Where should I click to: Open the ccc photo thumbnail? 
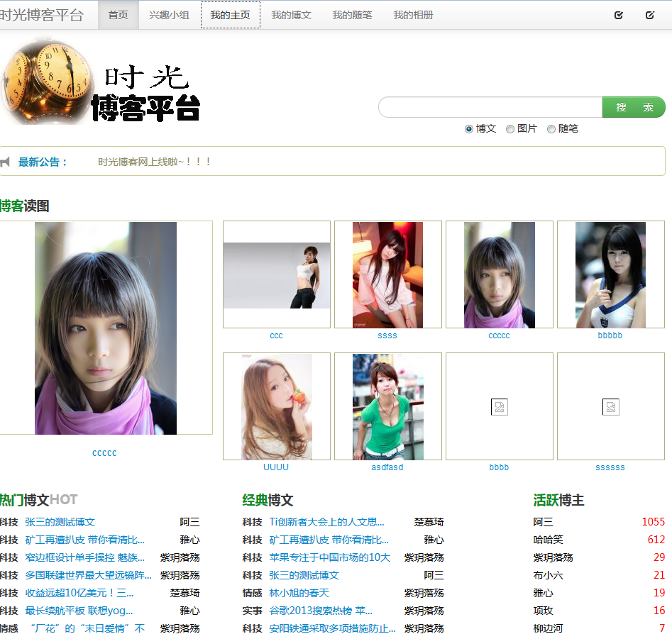(x=277, y=274)
